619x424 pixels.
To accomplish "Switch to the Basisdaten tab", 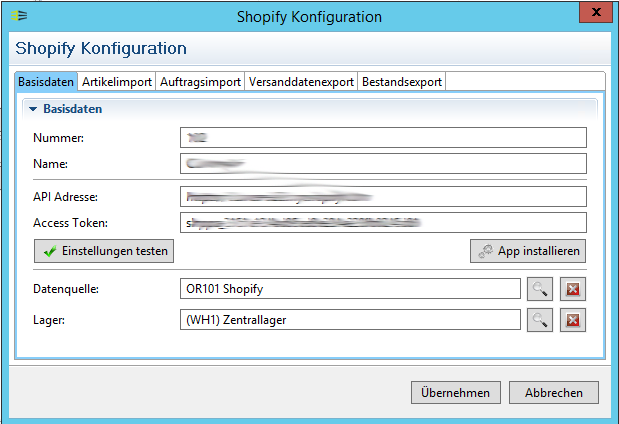I will tap(46, 82).
